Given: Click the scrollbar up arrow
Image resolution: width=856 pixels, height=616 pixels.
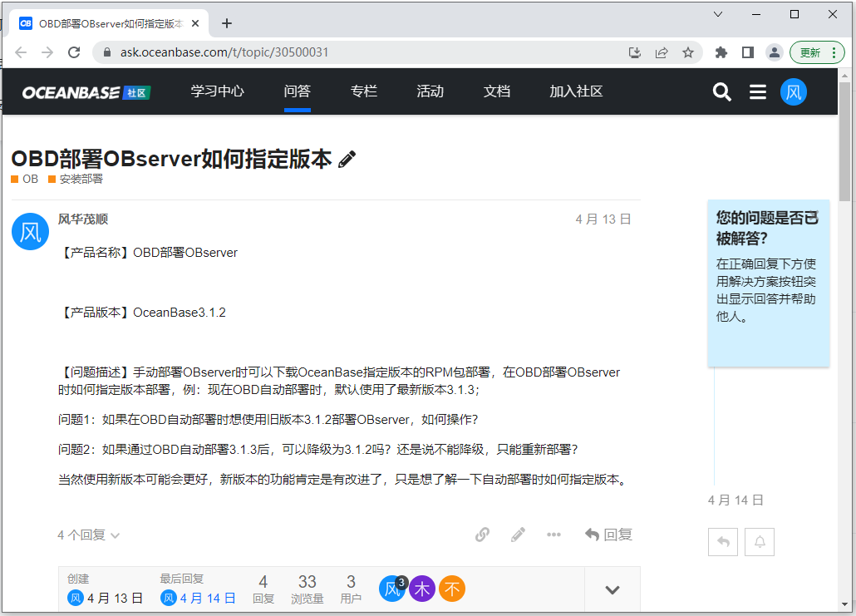Looking at the screenshot, I should [844, 76].
